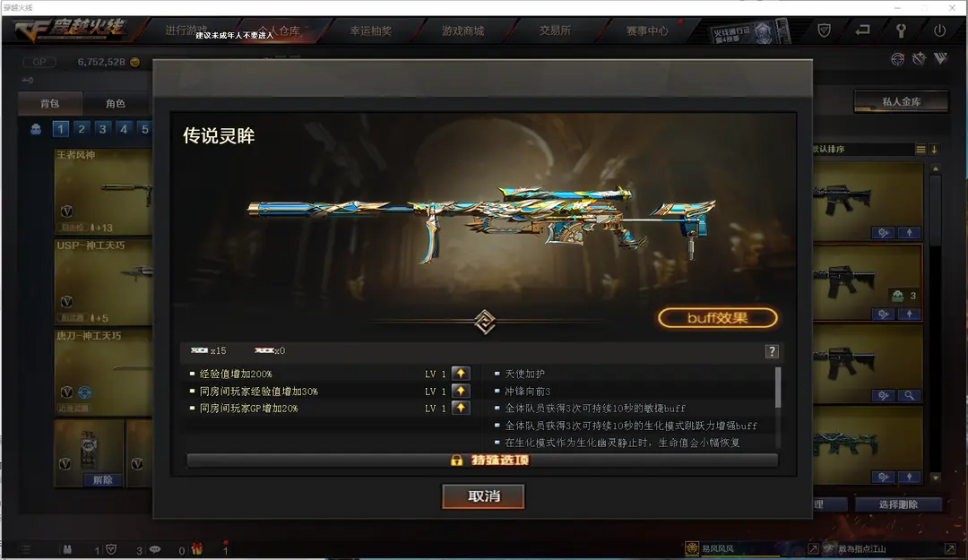Click the diamond emblem below the rifle

[485, 322]
